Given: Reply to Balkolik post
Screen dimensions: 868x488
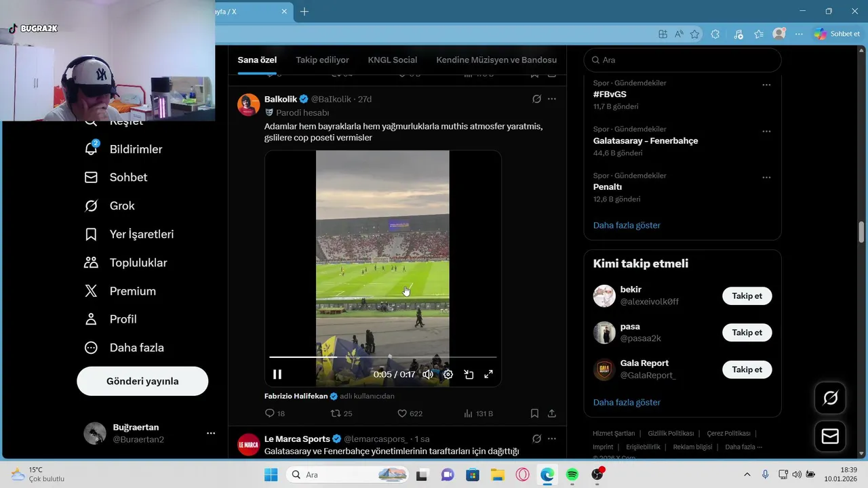Looking at the screenshot, I should (275, 413).
